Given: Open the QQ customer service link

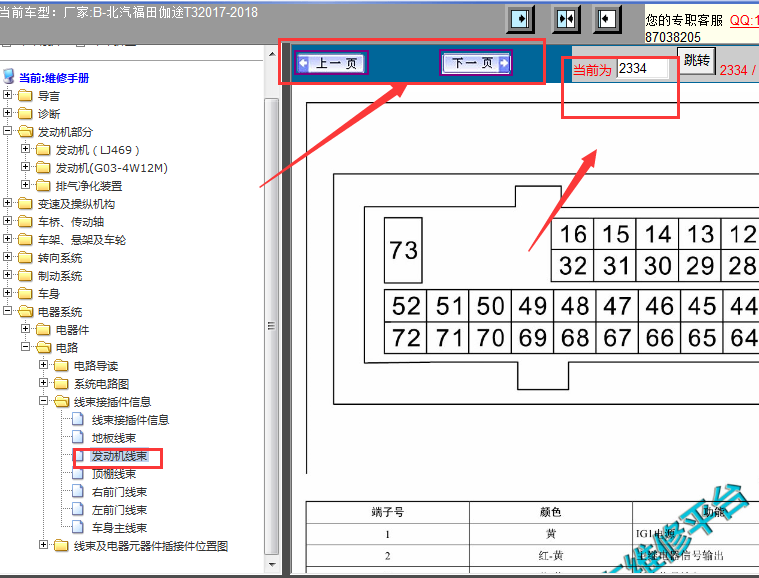Looking at the screenshot, I should coord(744,20).
